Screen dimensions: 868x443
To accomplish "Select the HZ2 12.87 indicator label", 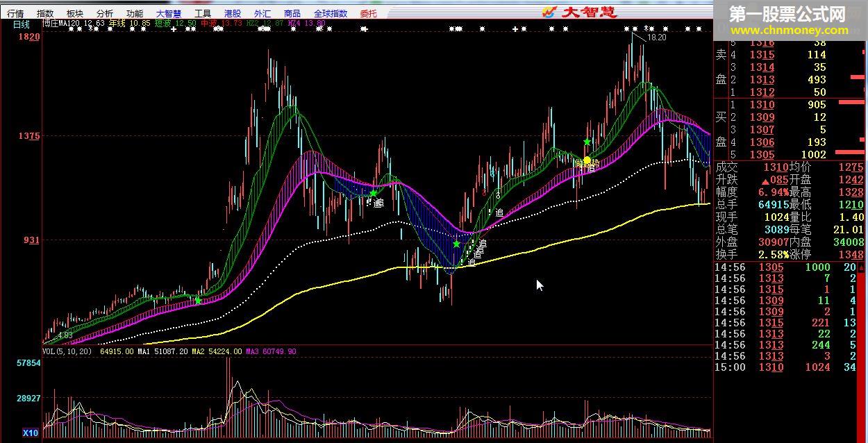I will (266, 24).
